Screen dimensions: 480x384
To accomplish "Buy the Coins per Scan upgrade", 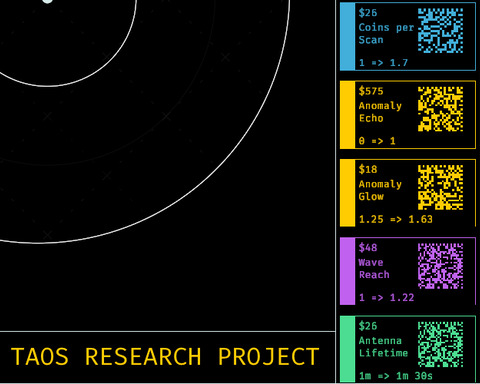I will [408, 36].
